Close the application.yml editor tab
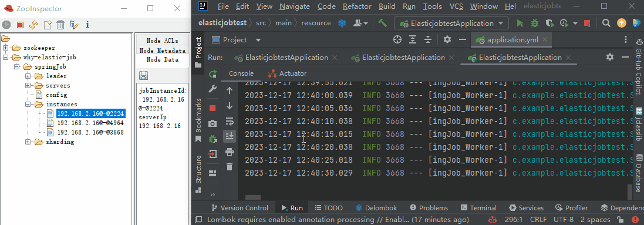644x225 pixels. [x=545, y=40]
